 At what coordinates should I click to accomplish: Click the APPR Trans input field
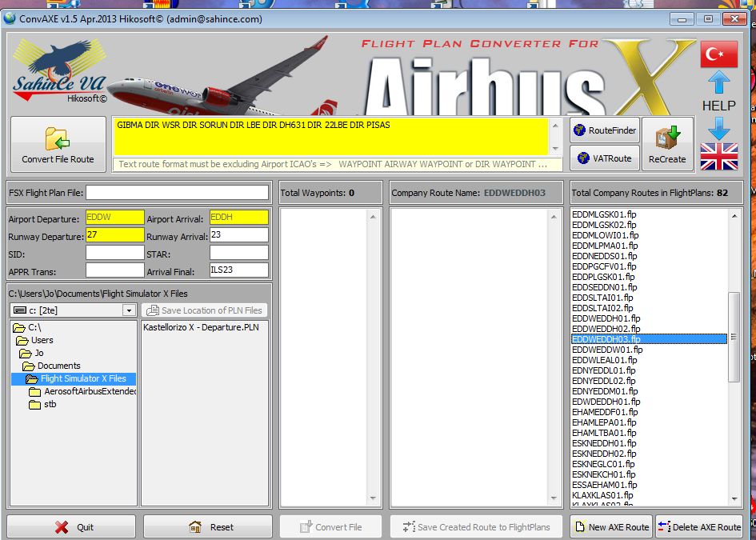click(x=114, y=270)
